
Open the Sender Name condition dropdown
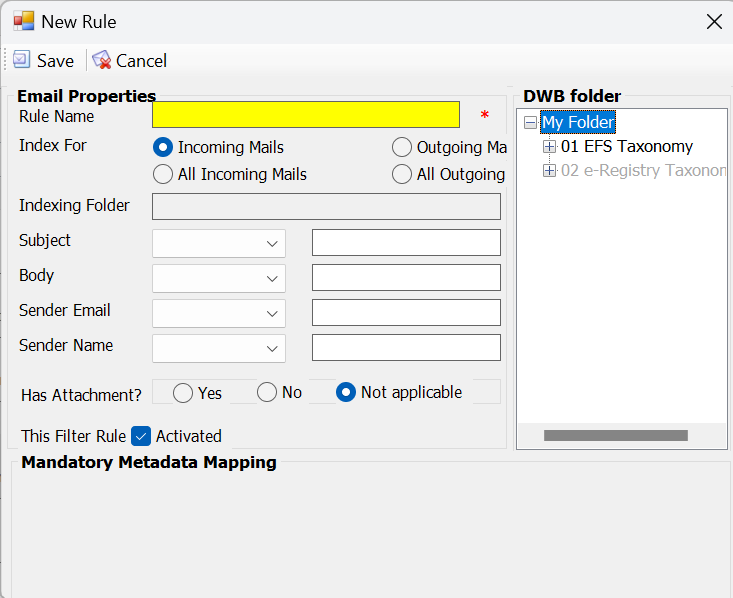219,348
